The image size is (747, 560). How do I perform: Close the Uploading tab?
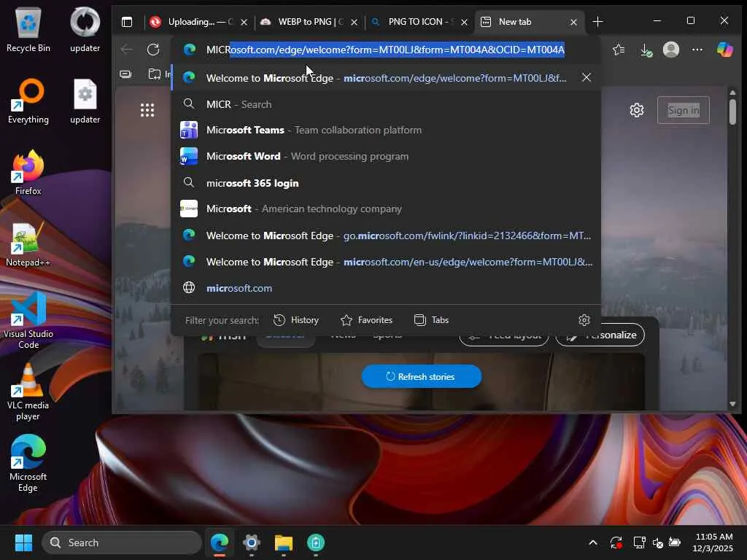click(x=244, y=23)
